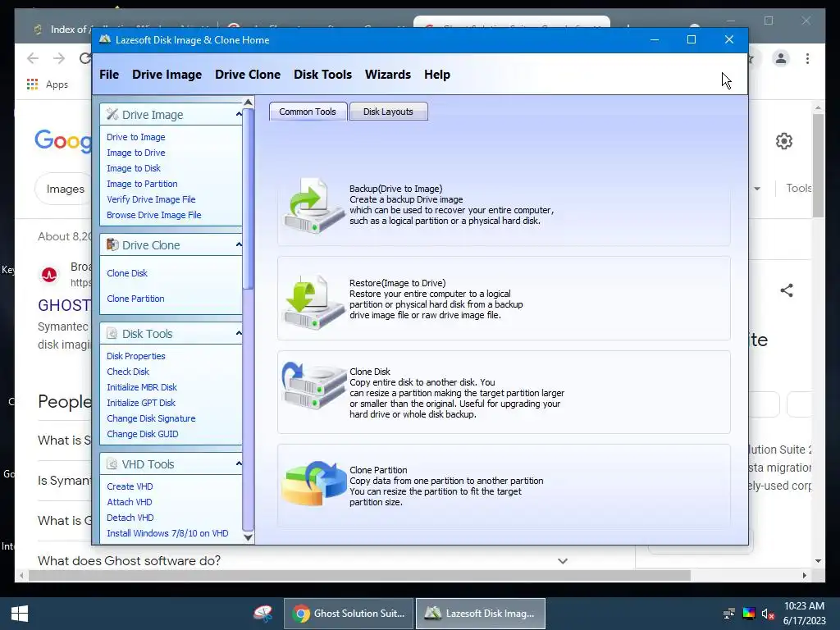Image resolution: width=840 pixels, height=630 pixels.
Task: Select Ghost Solution Suite taskbar button
Action: tap(349, 614)
